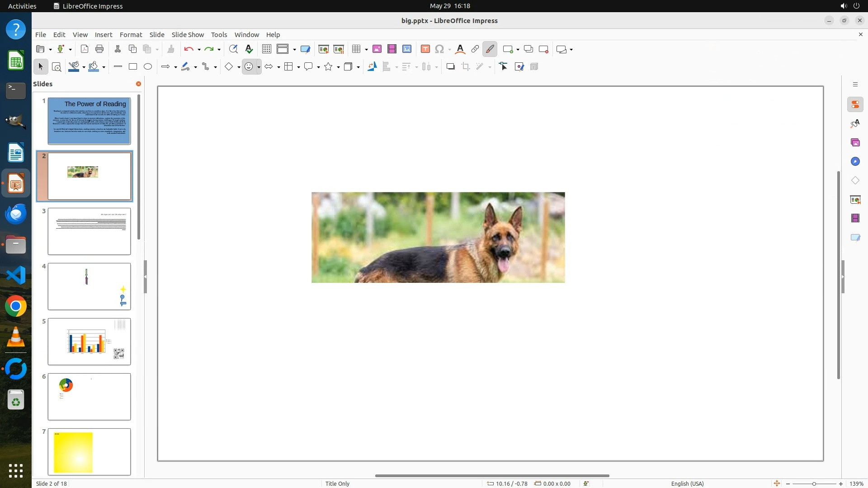Open the Slide Show menu

click(188, 35)
